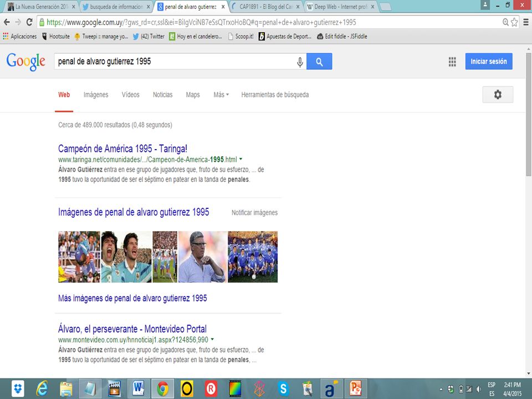
Task: Click the zoom magnifier icon in address bar
Action: tap(505, 22)
